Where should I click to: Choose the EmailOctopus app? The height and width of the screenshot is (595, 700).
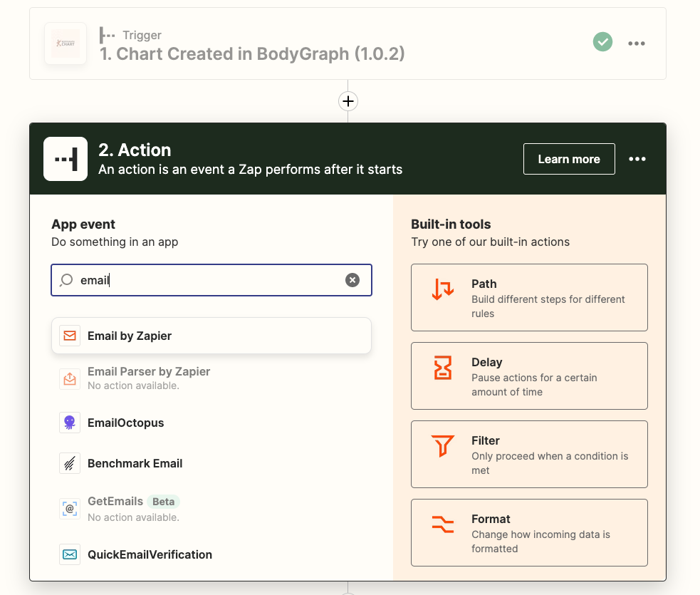[x=211, y=423]
